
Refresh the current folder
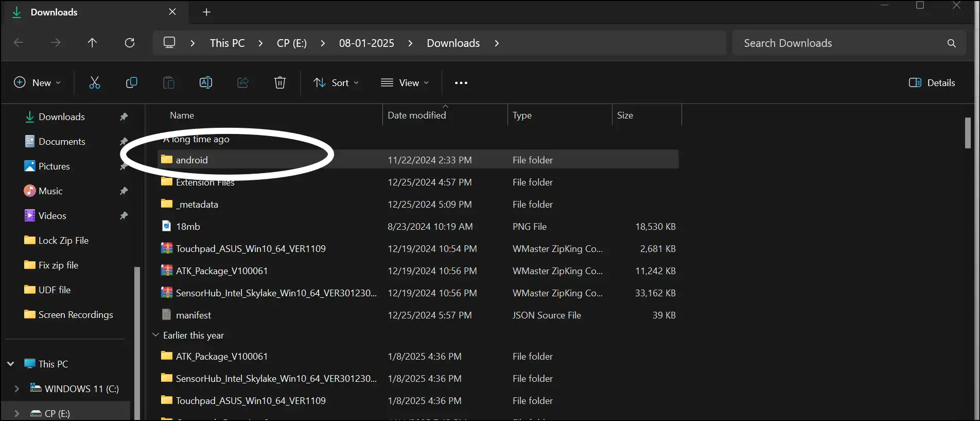tap(130, 43)
